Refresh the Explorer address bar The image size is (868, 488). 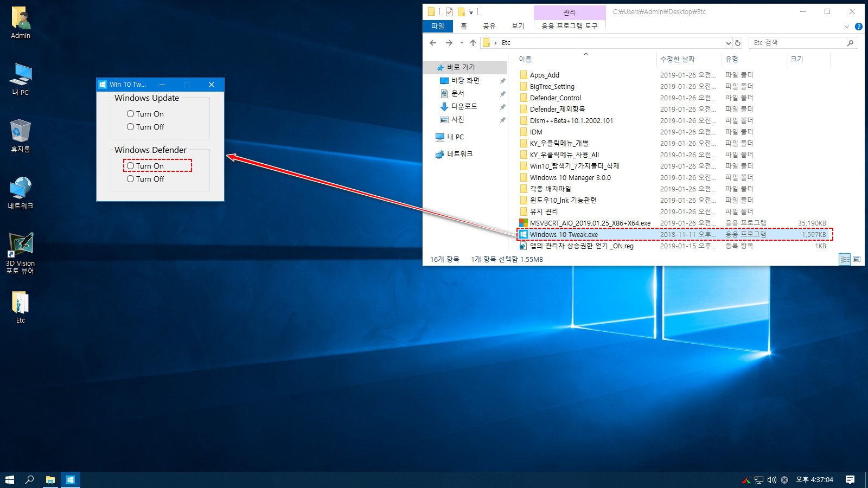[738, 43]
